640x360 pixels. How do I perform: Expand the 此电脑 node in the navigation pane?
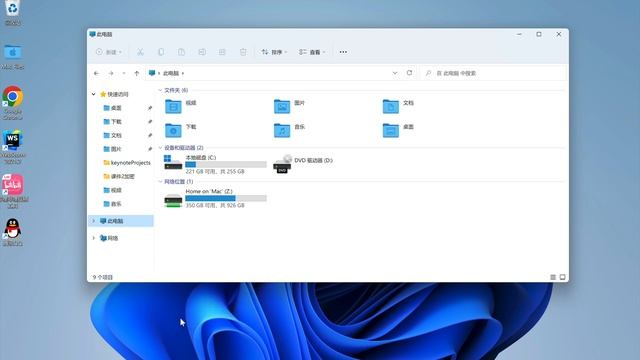(x=93, y=221)
